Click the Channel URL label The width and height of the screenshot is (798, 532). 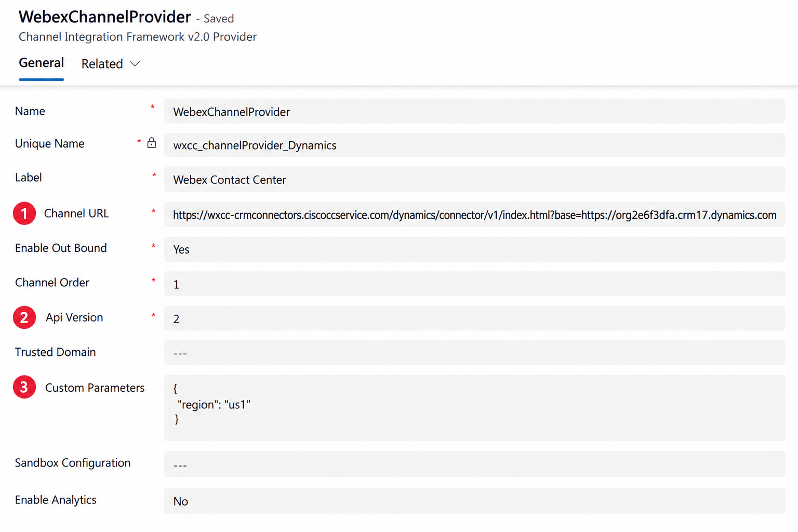pos(76,213)
